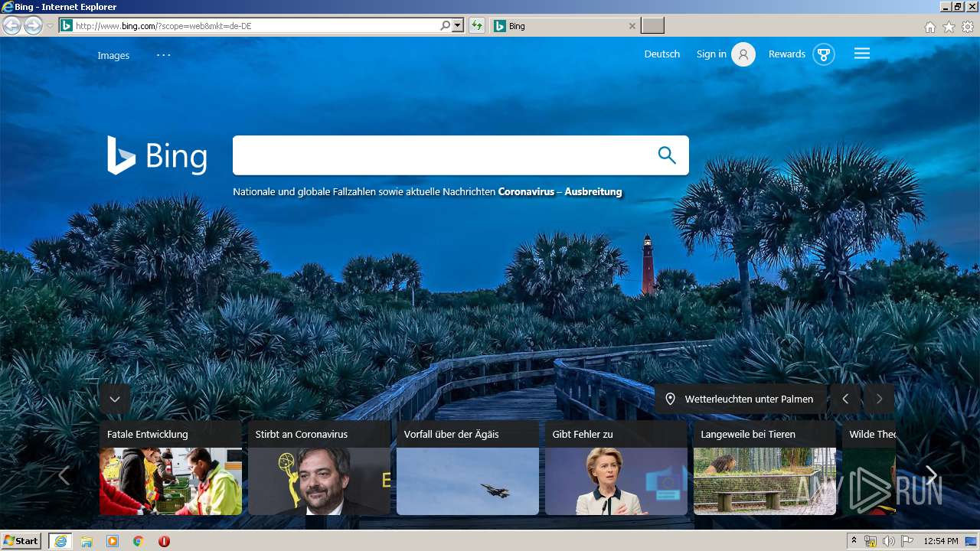Move news carousel to the left

(x=64, y=475)
